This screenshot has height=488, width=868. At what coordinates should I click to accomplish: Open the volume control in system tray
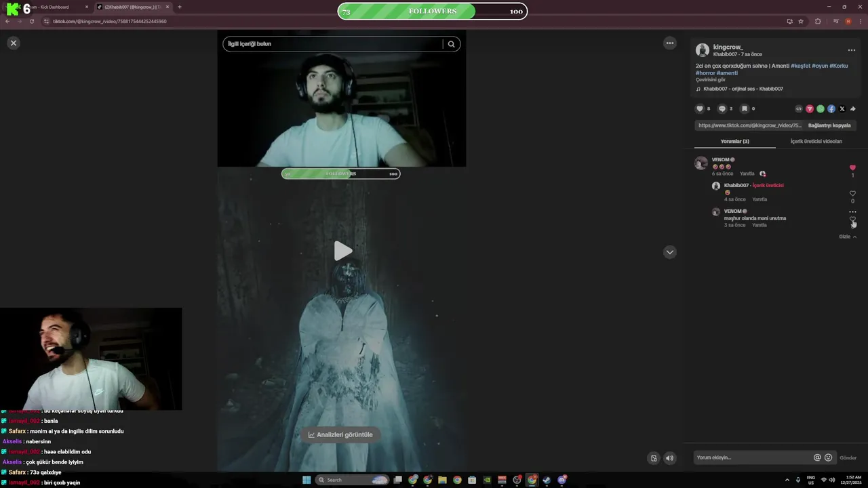pyautogui.click(x=831, y=480)
